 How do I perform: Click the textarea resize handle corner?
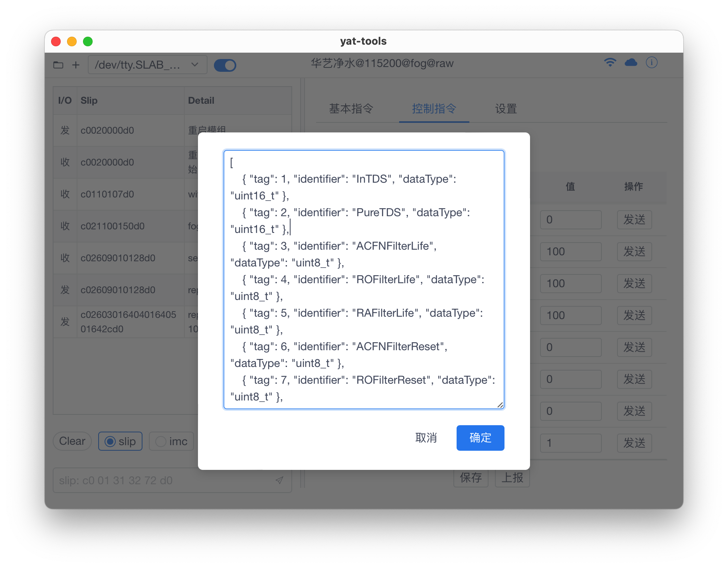(500, 405)
